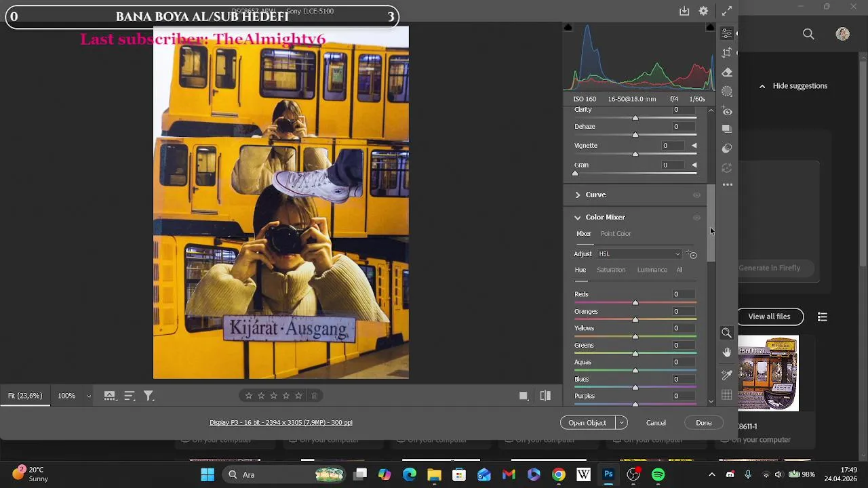
Task: Click the Open Object button
Action: (587, 423)
